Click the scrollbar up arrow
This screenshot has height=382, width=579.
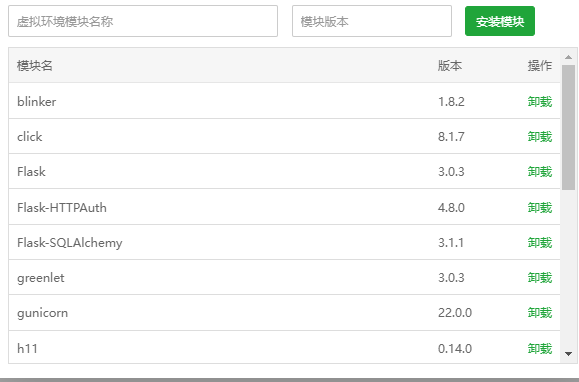(x=569, y=57)
